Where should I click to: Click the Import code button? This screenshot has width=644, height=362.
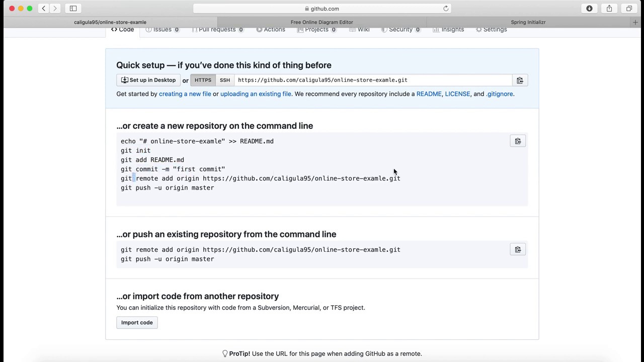click(x=137, y=323)
